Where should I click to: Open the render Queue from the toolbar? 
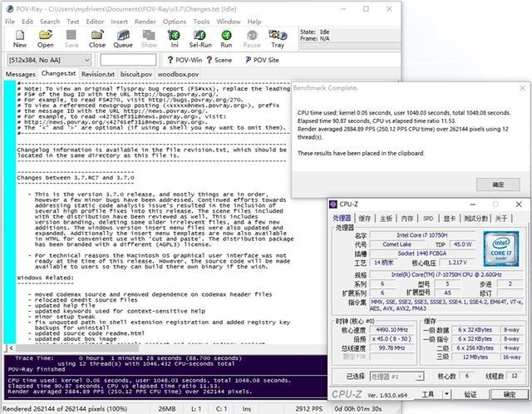point(122,37)
